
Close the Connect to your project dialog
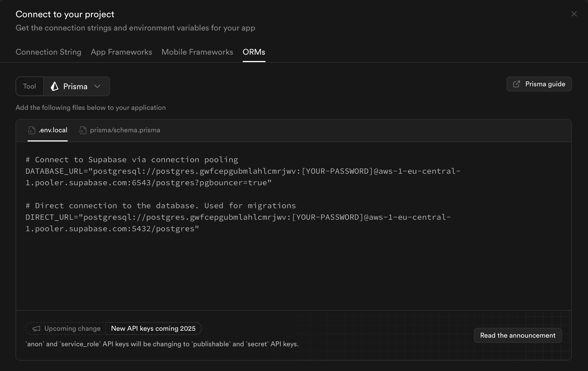(x=574, y=14)
